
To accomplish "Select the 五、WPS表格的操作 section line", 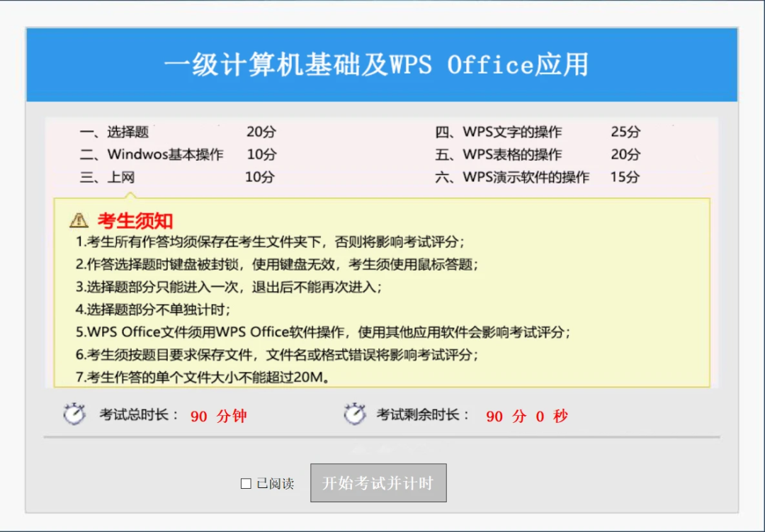I will 498,154.
